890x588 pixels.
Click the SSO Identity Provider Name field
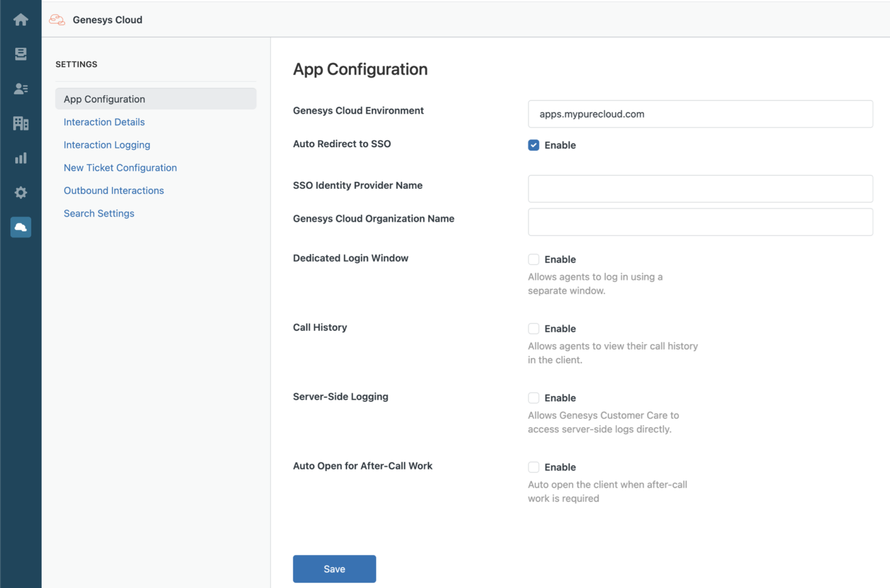(x=700, y=188)
